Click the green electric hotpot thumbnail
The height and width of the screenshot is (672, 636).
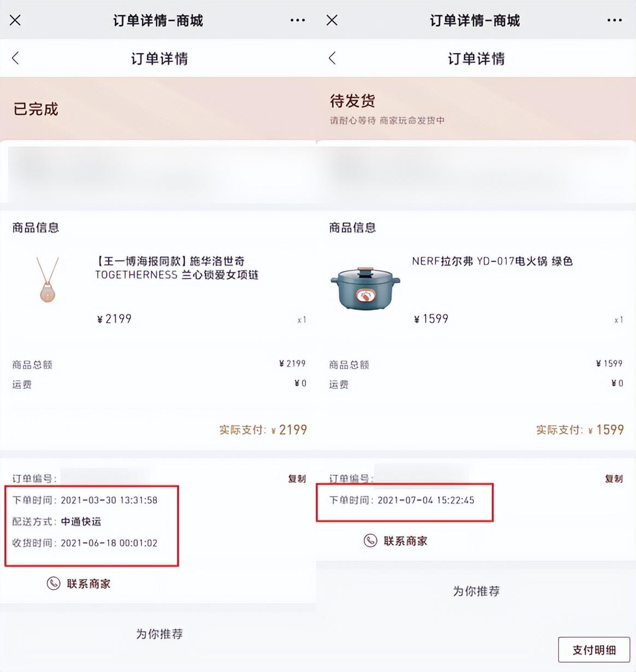click(x=366, y=288)
